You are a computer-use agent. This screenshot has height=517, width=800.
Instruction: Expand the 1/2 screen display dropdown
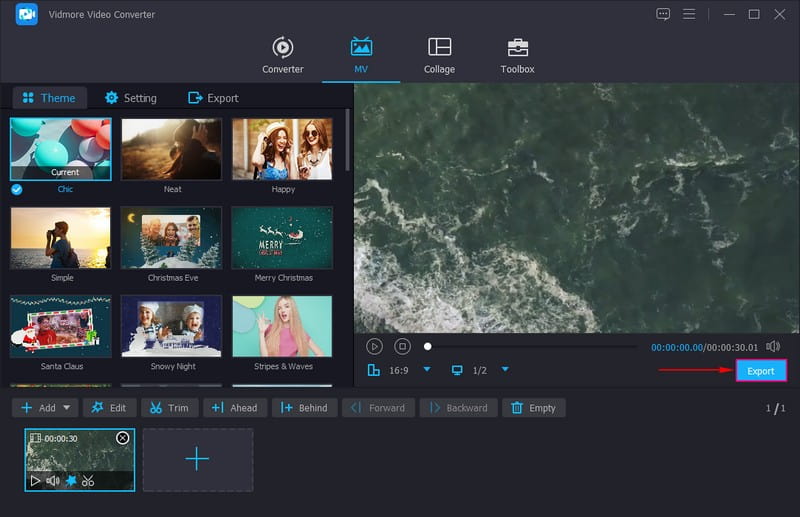coord(505,370)
